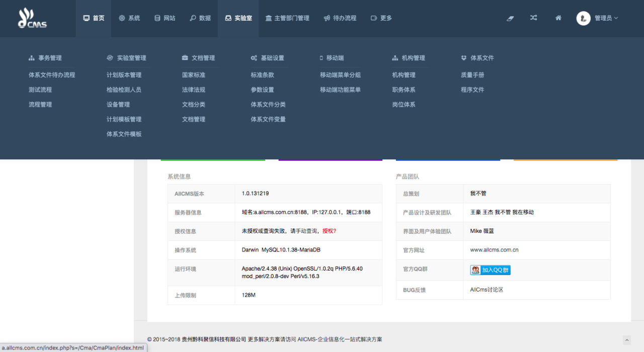This screenshot has height=352, width=644.
Task: Open 体系文件待办流程 under 事务管理
Action: coord(52,75)
